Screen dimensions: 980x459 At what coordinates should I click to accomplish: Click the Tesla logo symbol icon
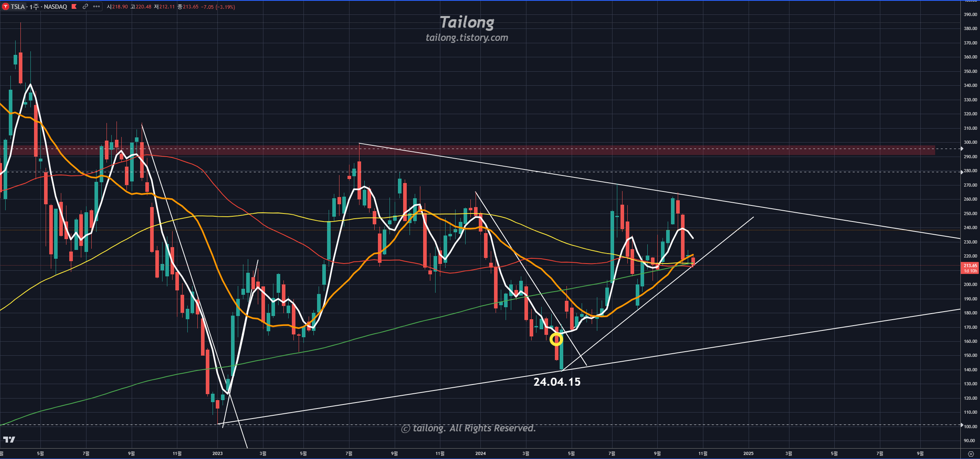[6, 7]
